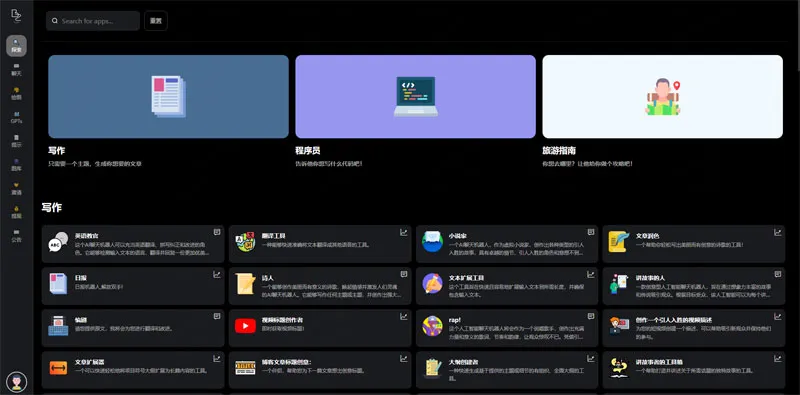Click the 旅游指南 title under the banner

pos(559,151)
